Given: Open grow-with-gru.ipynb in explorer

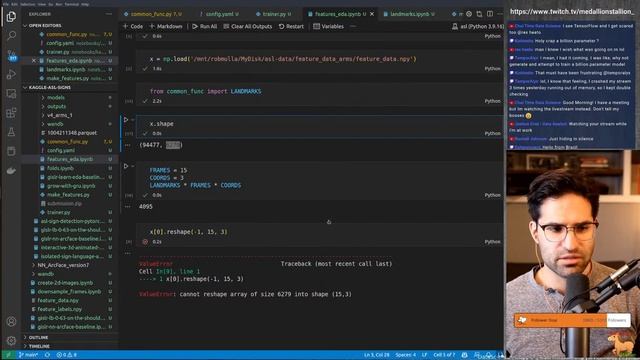Looking at the screenshot, I should (71, 186).
